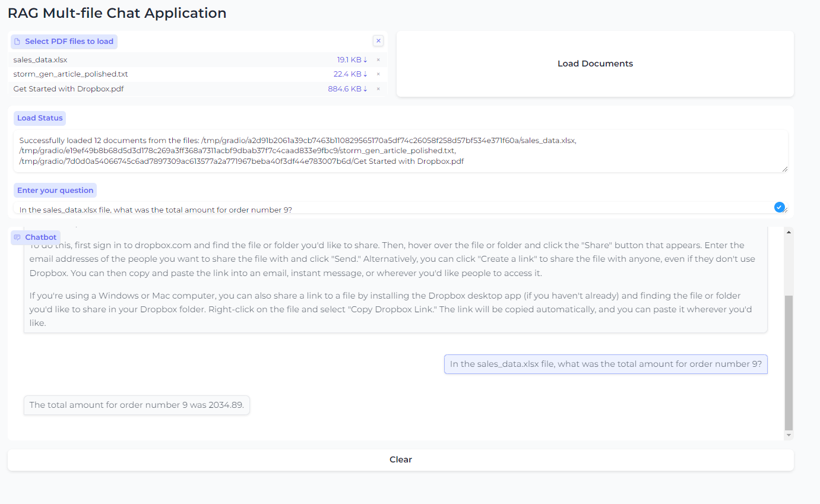Download the 22.4 KB text file
Image resolution: width=820 pixels, height=504 pixels.
tap(350, 74)
